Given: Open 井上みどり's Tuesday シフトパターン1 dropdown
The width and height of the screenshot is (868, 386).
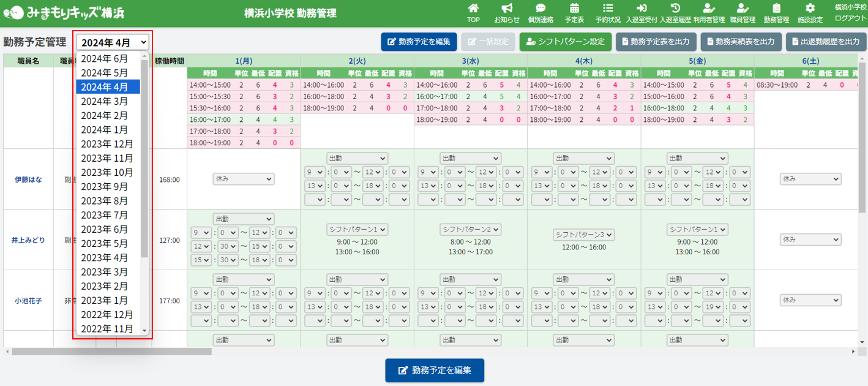Looking at the screenshot, I should [357, 229].
